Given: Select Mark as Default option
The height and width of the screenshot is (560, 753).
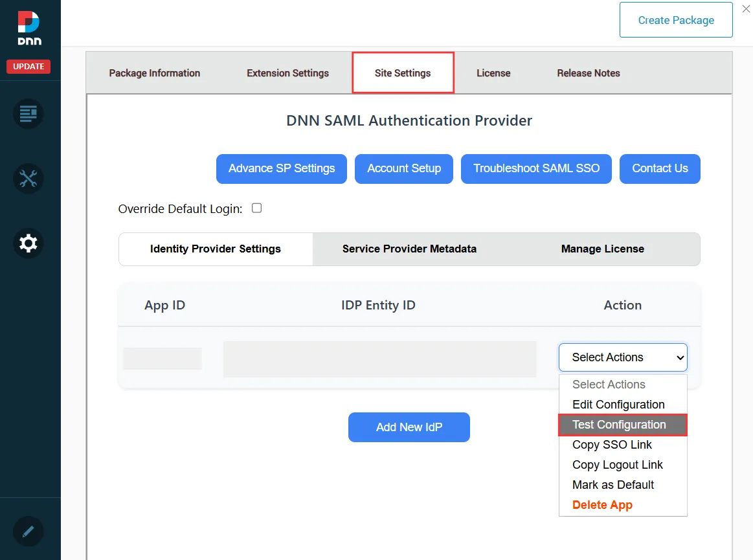Looking at the screenshot, I should click(623, 485).
